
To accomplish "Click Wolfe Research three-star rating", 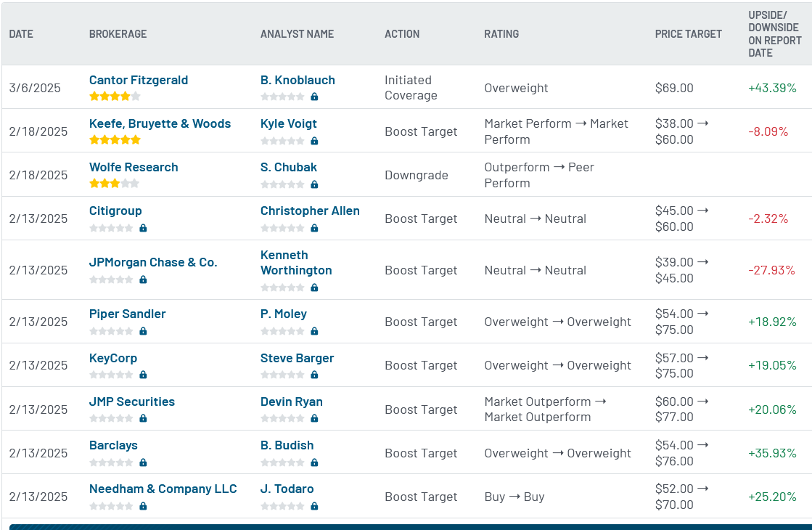I will (x=115, y=183).
